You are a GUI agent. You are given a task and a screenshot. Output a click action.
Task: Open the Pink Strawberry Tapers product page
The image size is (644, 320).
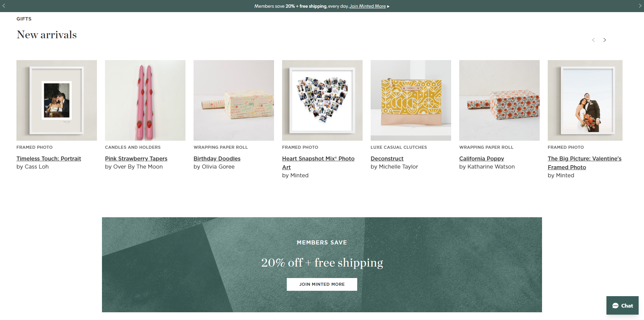point(136,158)
